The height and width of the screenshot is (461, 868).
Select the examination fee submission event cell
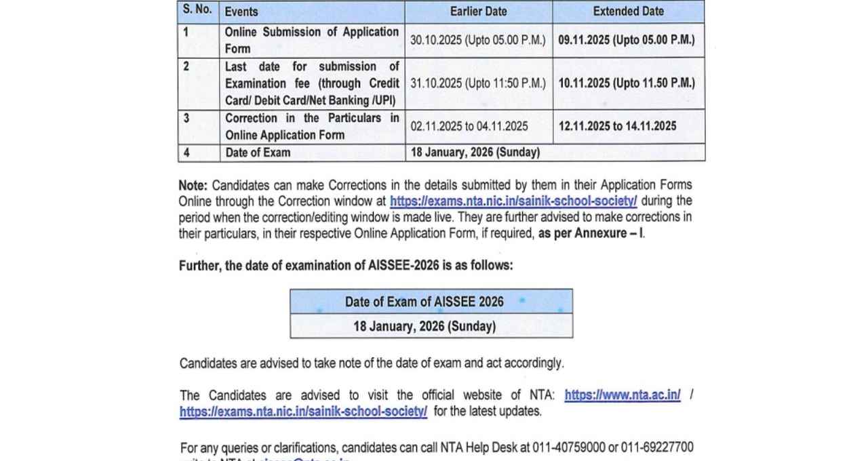click(312, 83)
